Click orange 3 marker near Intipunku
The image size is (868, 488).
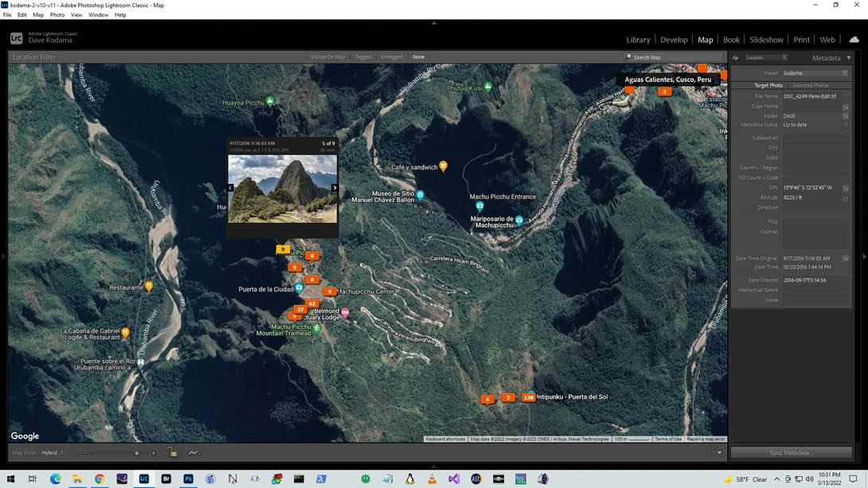tap(507, 397)
